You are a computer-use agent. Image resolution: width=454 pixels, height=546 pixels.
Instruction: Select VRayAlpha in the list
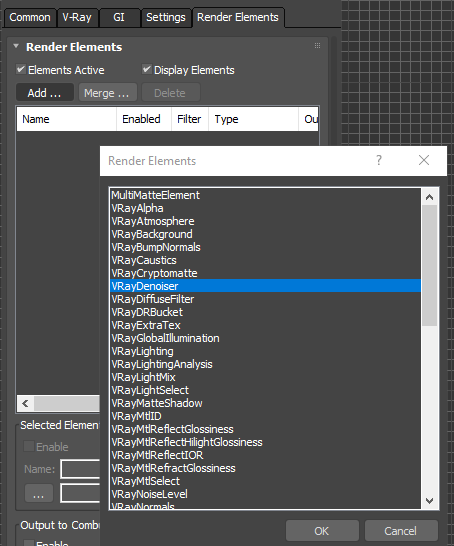pos(265,208)
